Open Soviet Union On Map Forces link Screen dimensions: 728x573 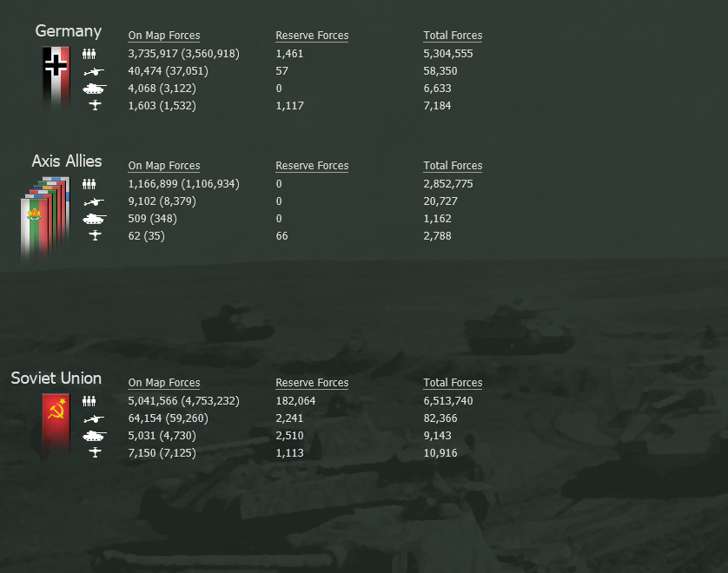(164, 383)
